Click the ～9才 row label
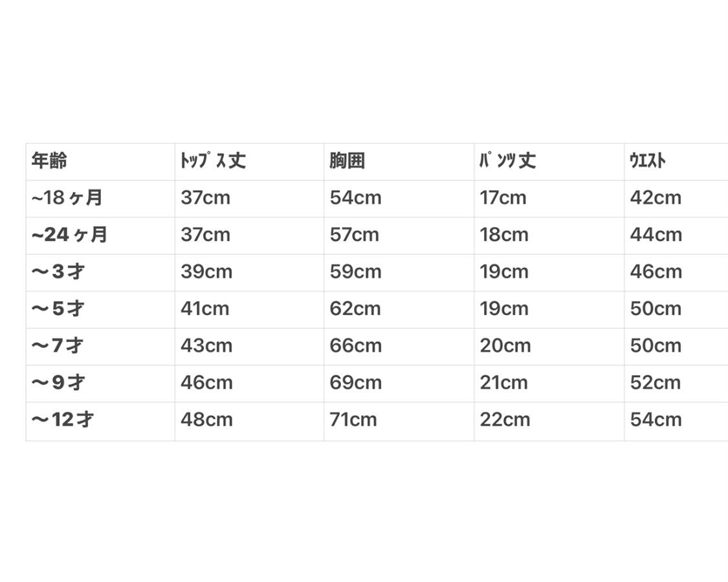Image resolution: width=728 pixels, height=582 pixels. (58, 382)
